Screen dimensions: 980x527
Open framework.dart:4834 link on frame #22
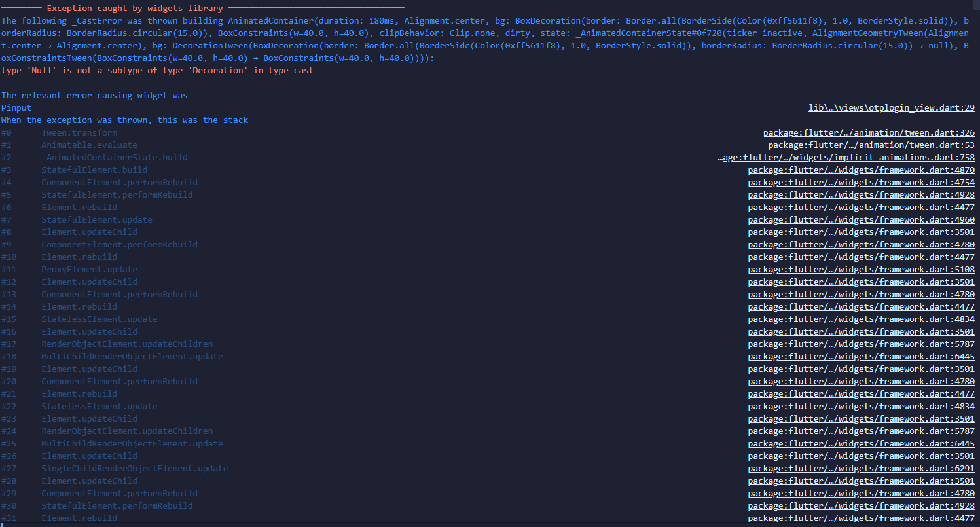tap(862, 407)
